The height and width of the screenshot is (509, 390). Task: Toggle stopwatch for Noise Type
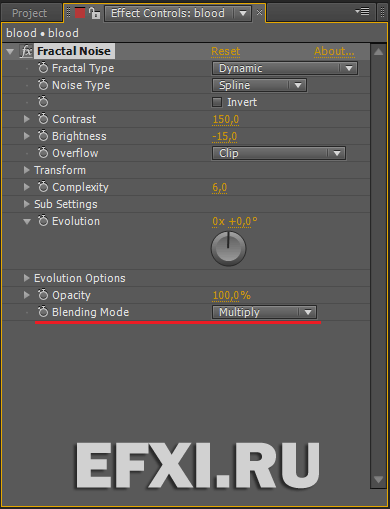(x=43, y=85)
